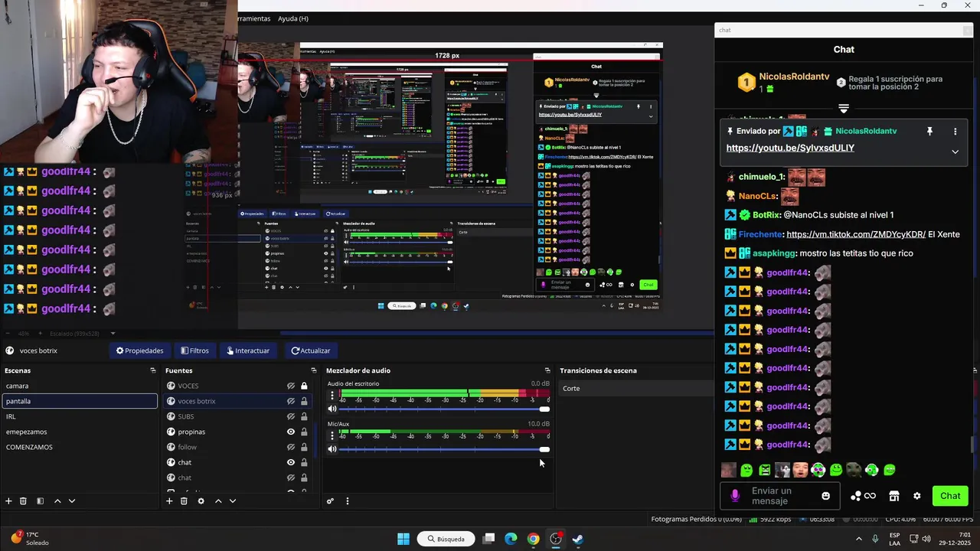The width and height of the screenshot is (980, 551).
Task: Open the Ayuda (H) menu
Action: point(293,18)
